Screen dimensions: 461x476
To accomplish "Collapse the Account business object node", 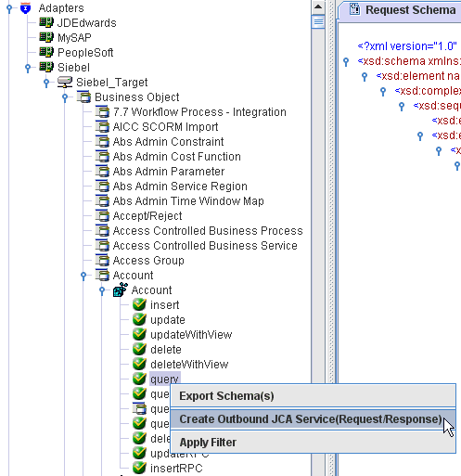I will pyautogui.click(x=83, y=276).
